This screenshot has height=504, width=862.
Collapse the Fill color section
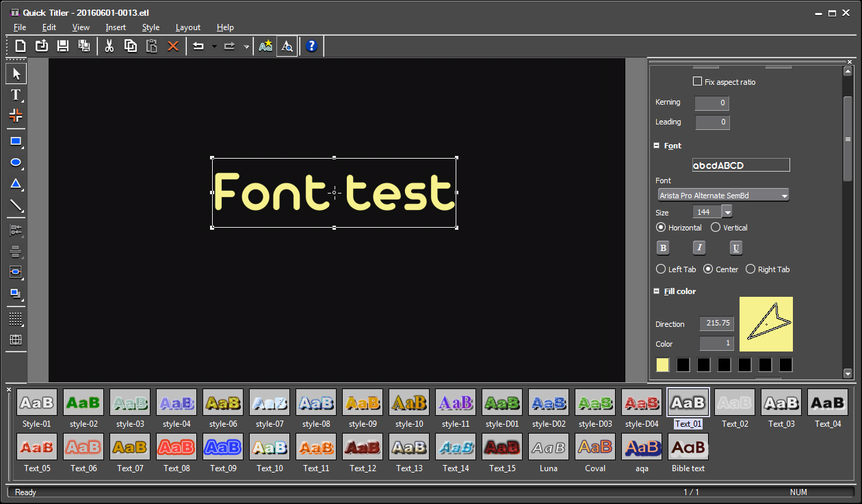(657, 291)
